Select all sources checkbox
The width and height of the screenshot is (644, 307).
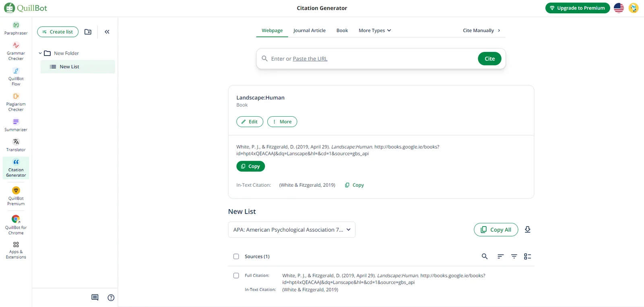click(236, 256)
